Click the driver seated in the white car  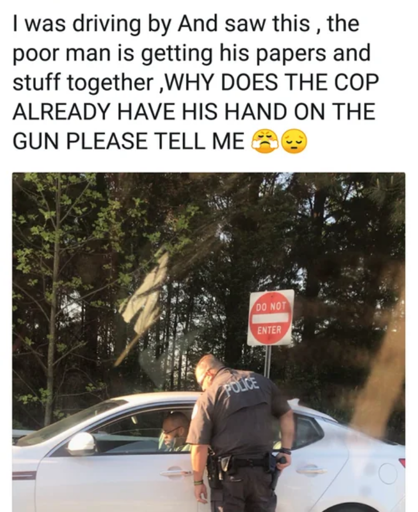[x=174, y=432]
